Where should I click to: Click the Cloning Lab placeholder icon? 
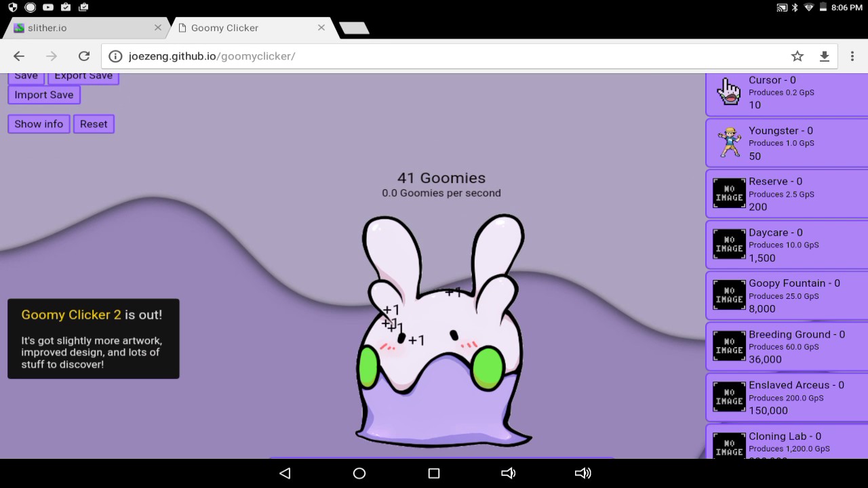(x=730, y=445)
